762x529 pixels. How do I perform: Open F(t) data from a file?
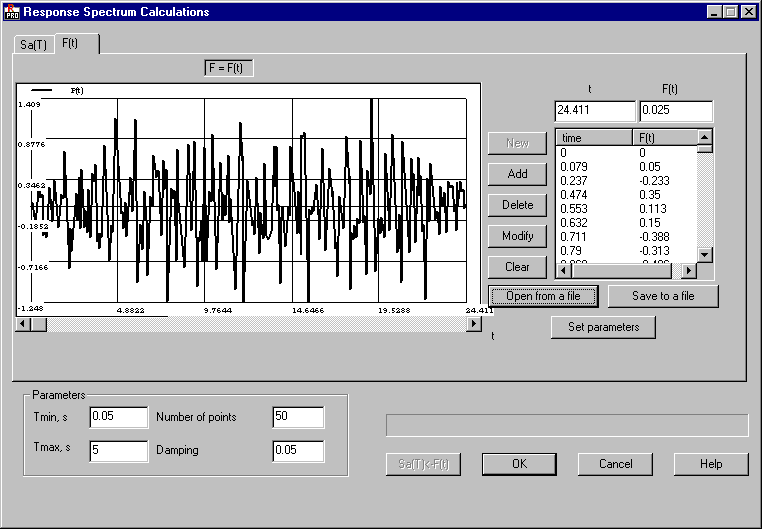543,296
